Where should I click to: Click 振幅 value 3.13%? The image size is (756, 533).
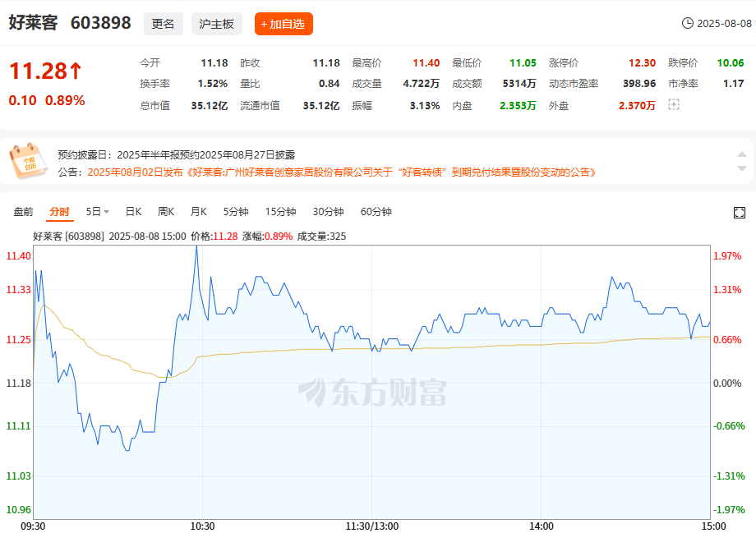(425, 106)
